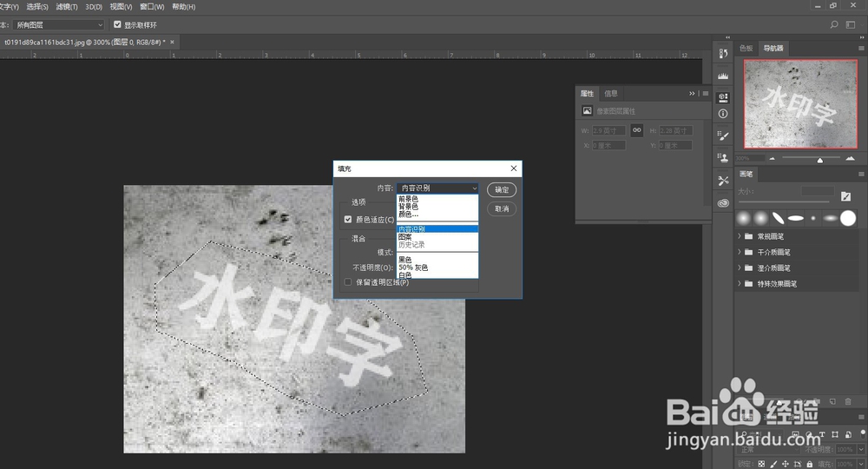Expand the Dry Media Brushes folder
This screenshot has width=868, height=469.
739,251
